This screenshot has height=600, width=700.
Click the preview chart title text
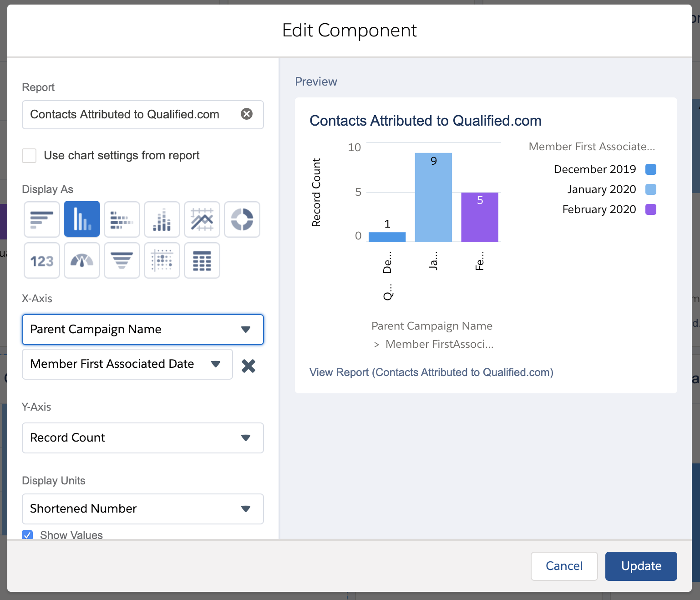tap(426, 121)
